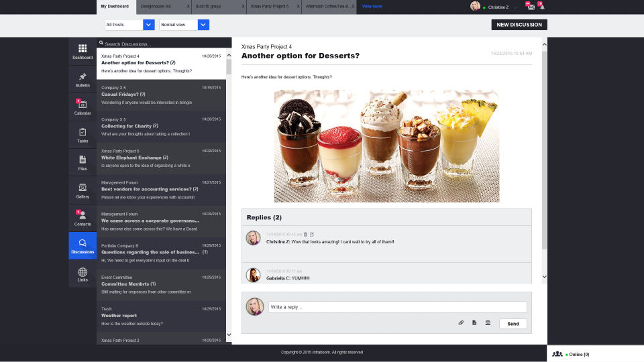Switch to the Designhouse Inc. tab
The height and width of the screenshot is (362, 644).
(156, 7)
